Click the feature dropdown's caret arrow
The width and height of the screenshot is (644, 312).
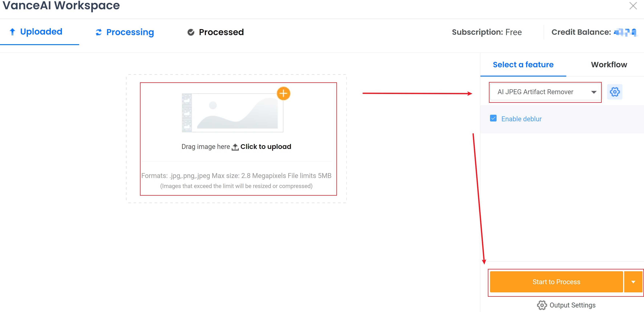[x=594, y=92]
